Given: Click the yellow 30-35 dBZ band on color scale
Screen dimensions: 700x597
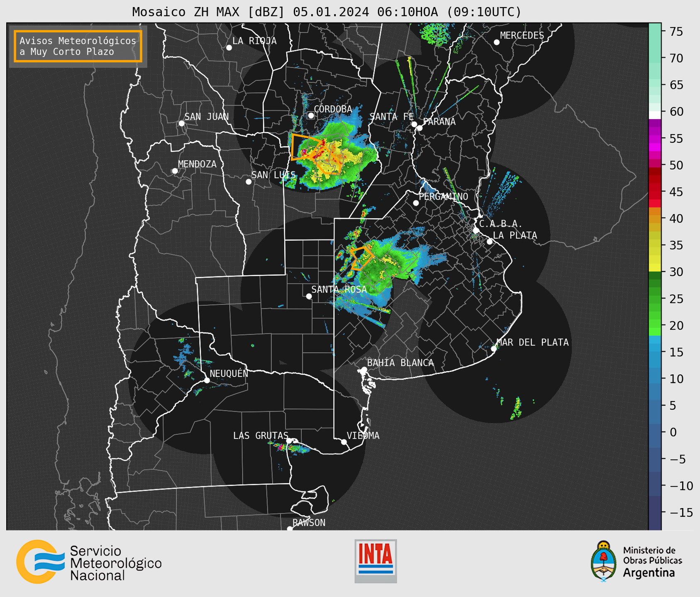Looking at the screenshot, I should tap(655, 258).
